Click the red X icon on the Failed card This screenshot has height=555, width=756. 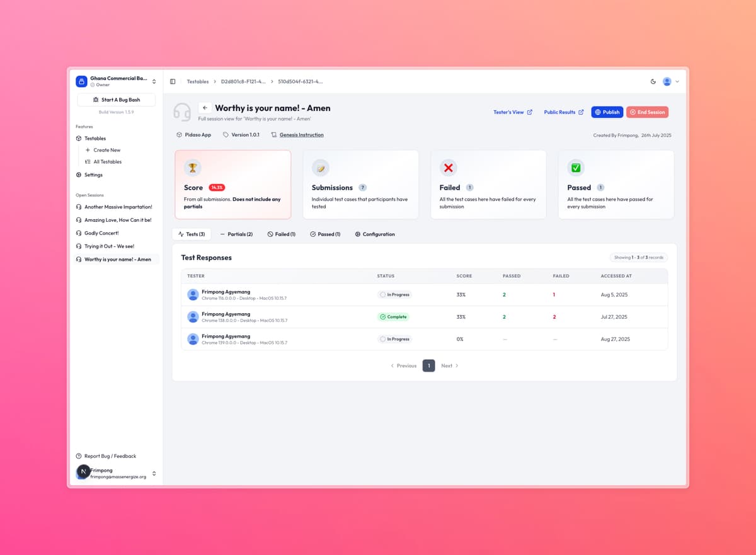(448, 168)
